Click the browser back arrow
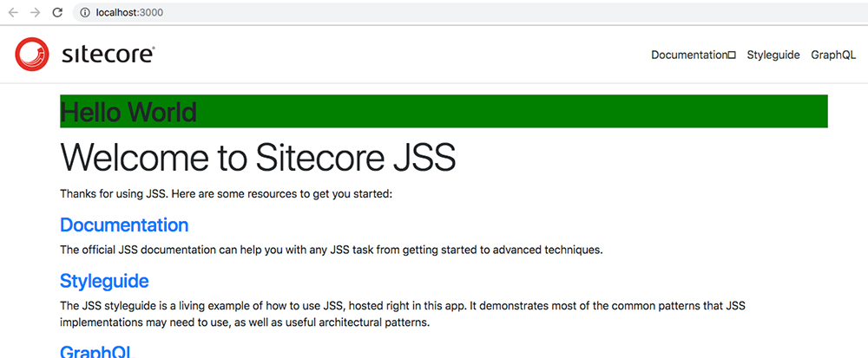868x358 pixels. click(13, 12)
